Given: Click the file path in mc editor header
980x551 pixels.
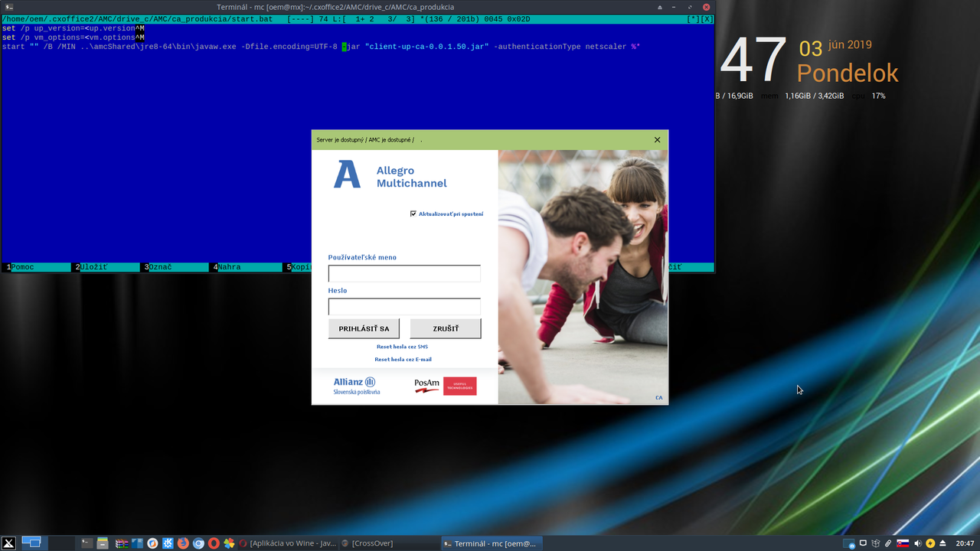Looking at the screenshot, I should pos(136,19).
